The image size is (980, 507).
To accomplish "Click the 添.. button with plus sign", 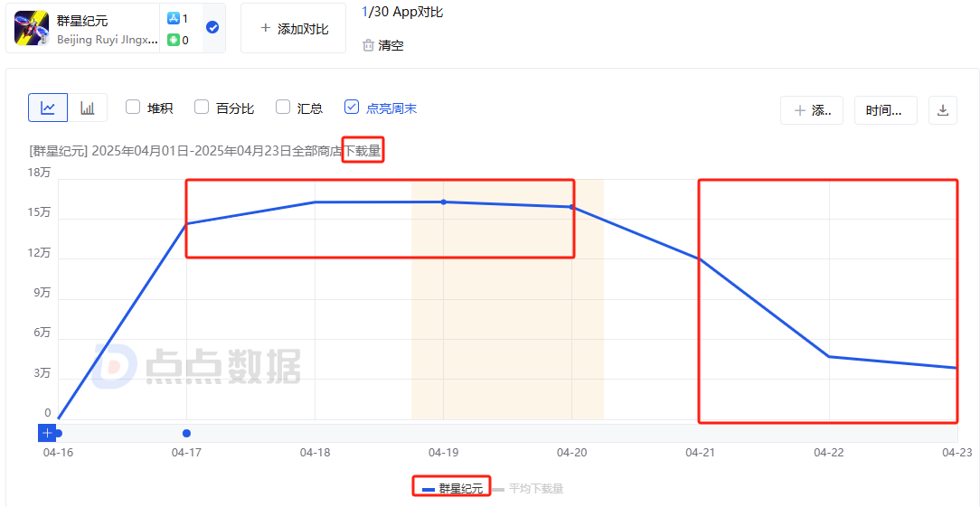I will pos(812,110).
